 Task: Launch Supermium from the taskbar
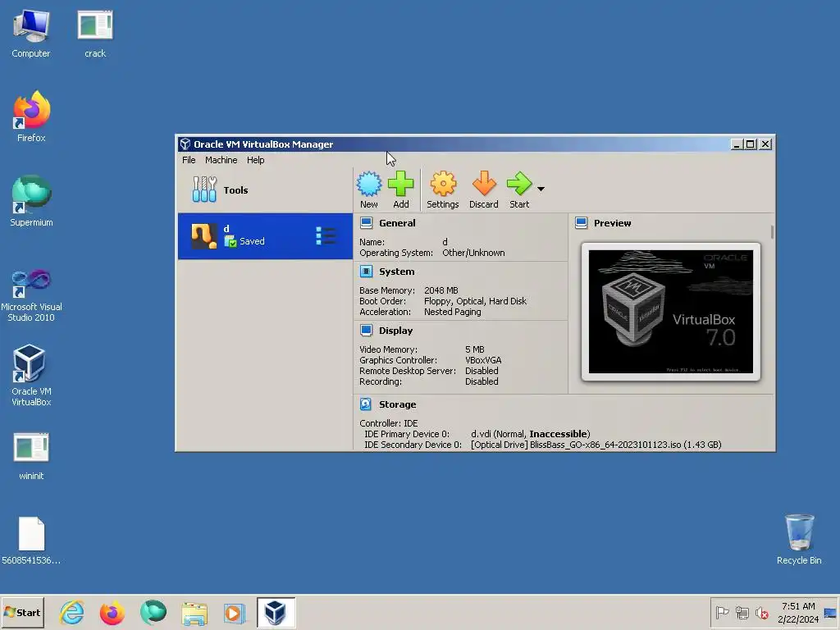coord(153,612)
